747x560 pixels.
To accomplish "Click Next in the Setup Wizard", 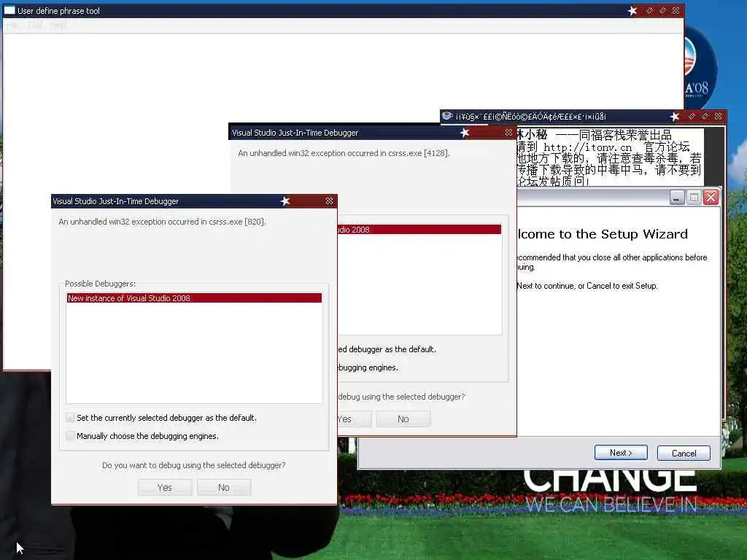I will pos(621,453).
